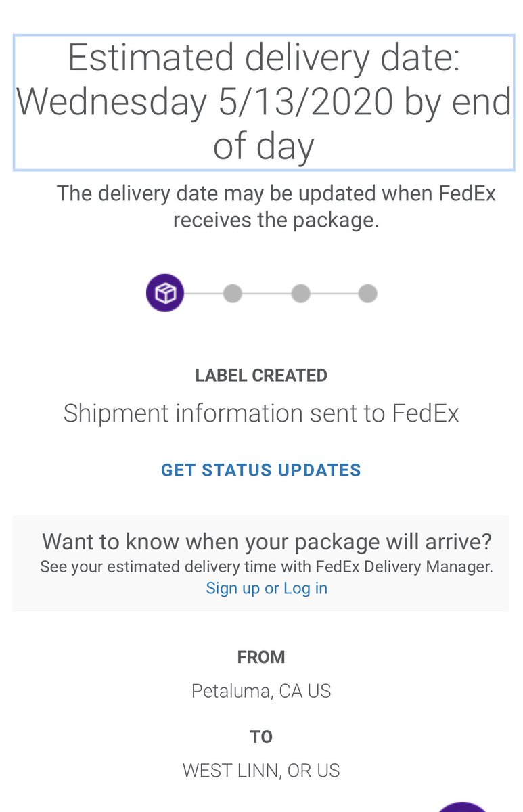
Task: Click the second gray progress dot
Action: click(x=232, y=294)
